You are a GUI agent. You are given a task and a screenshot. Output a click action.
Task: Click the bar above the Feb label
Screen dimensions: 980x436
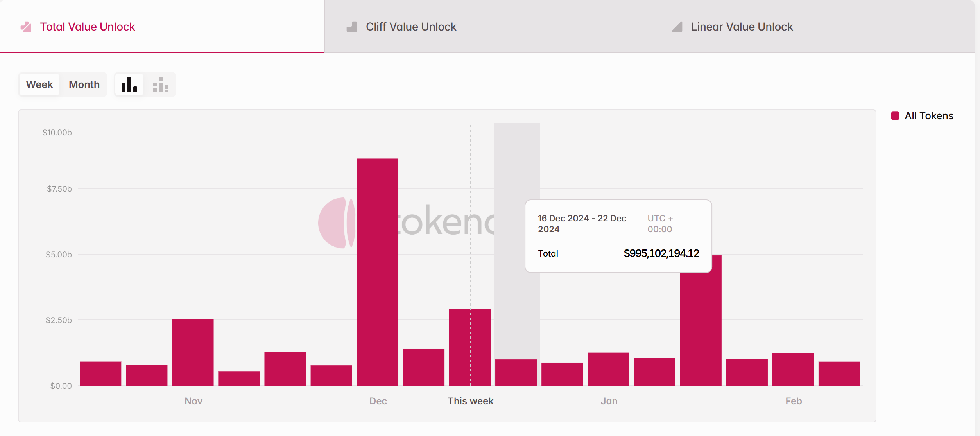click(x=793, y=369)
